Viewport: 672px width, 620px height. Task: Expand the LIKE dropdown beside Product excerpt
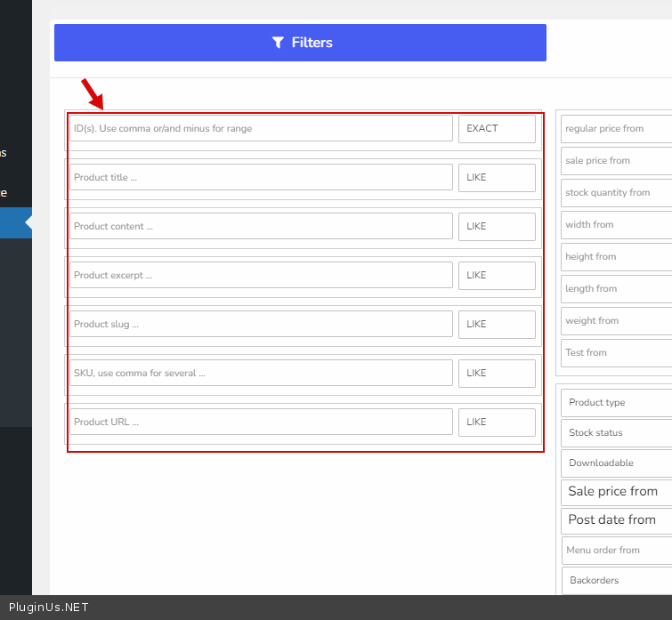pyautogui.click(x=497, y=275)
